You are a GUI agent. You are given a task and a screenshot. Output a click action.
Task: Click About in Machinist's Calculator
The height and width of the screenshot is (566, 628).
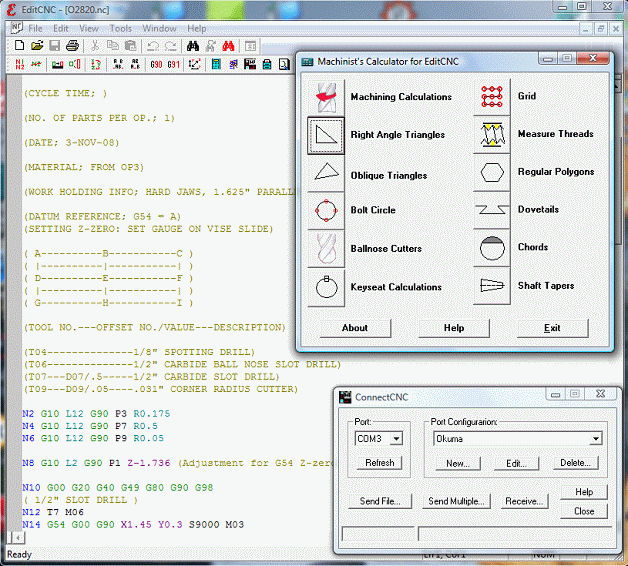[x=355, y=328]
